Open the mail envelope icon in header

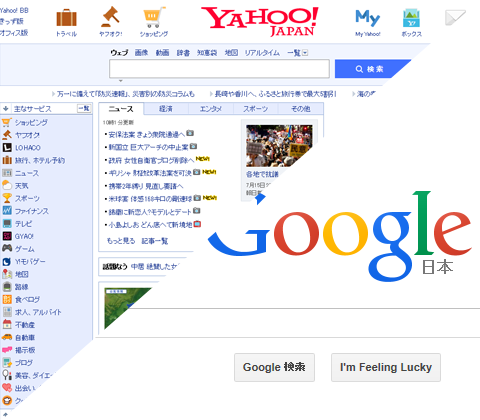point(455,17)
